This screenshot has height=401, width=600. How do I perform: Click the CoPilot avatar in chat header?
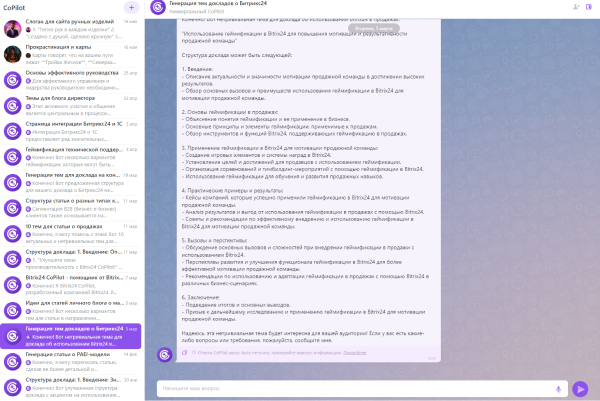click(x=157, y=7)
